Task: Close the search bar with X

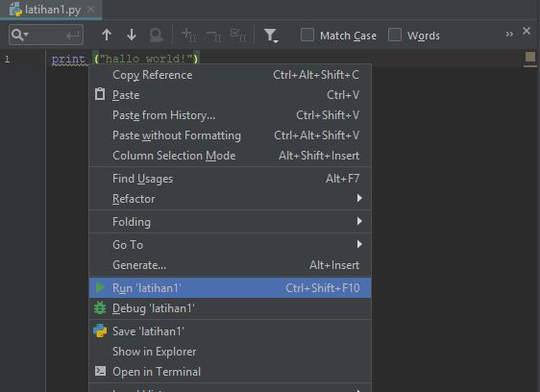Action: tap(527, 31)
